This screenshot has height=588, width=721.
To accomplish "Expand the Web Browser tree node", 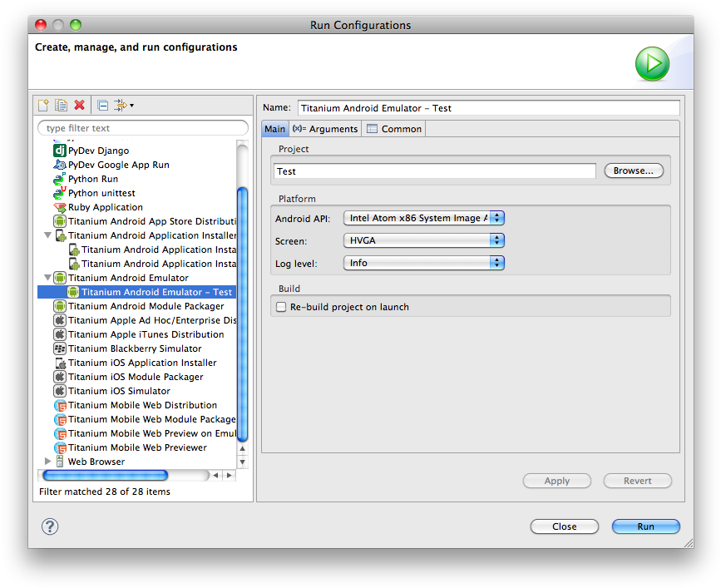I will point(47,461).
